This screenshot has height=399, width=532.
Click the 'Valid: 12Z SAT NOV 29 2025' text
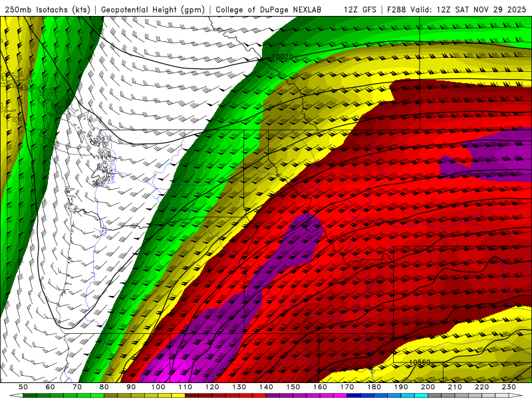pos(468,10)
